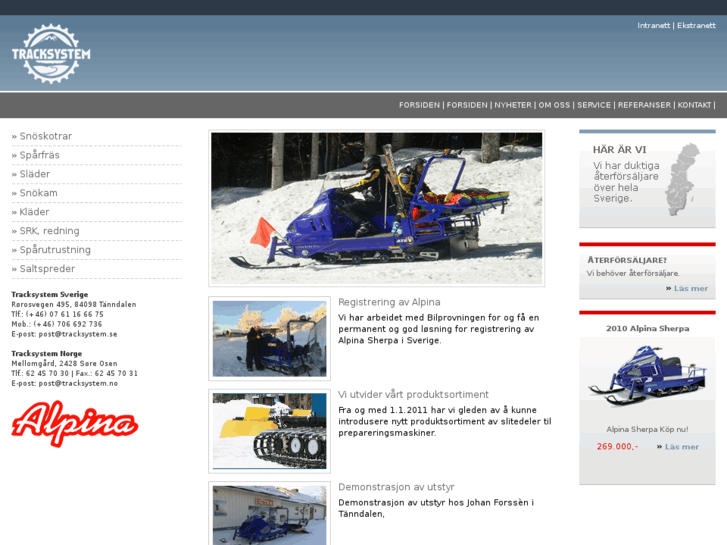Select SERVICE in the navigation bar
The width and height of the screenshot is (727, 545).
[x=594, y=105]
